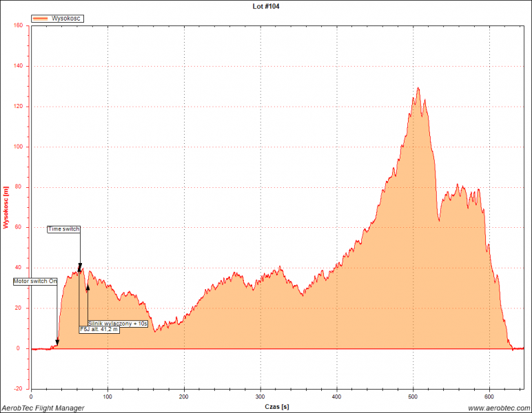Click the red Wysokosc legend line swatch
532x413 pixels.
click(x=41, y=19)
